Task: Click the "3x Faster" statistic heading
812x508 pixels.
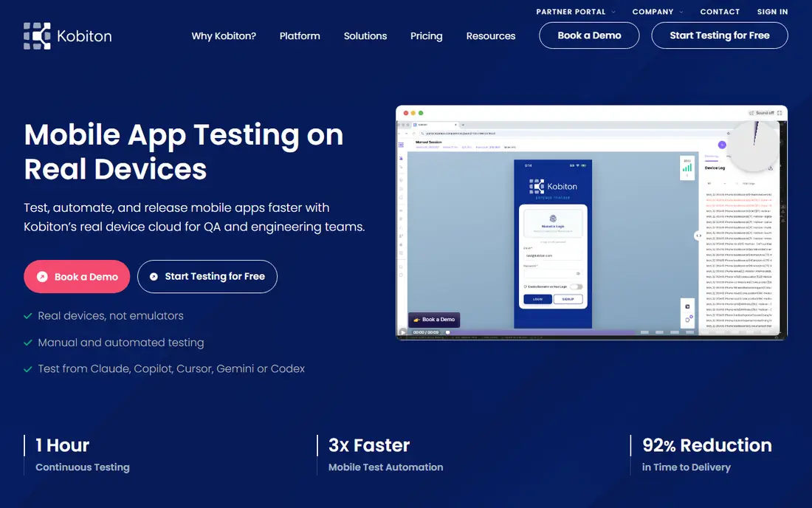Action: coord(368,445)
